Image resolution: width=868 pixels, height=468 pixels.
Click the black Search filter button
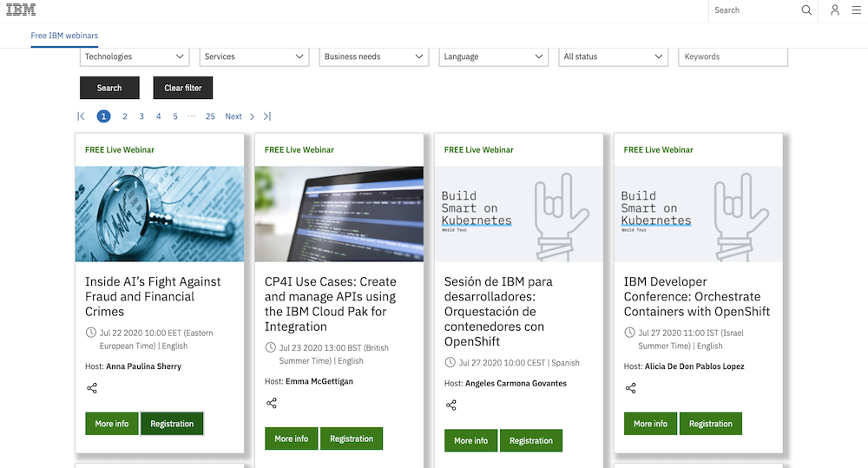(109, 88)
